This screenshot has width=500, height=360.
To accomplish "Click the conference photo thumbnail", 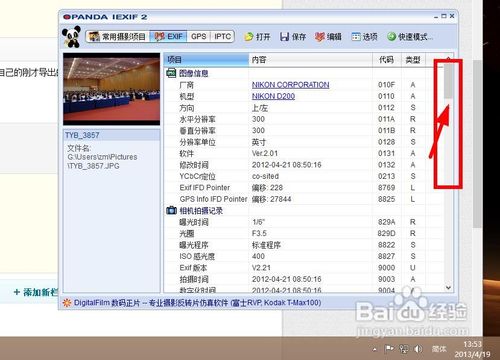I will pyautogui.click(x=112, y=89).
